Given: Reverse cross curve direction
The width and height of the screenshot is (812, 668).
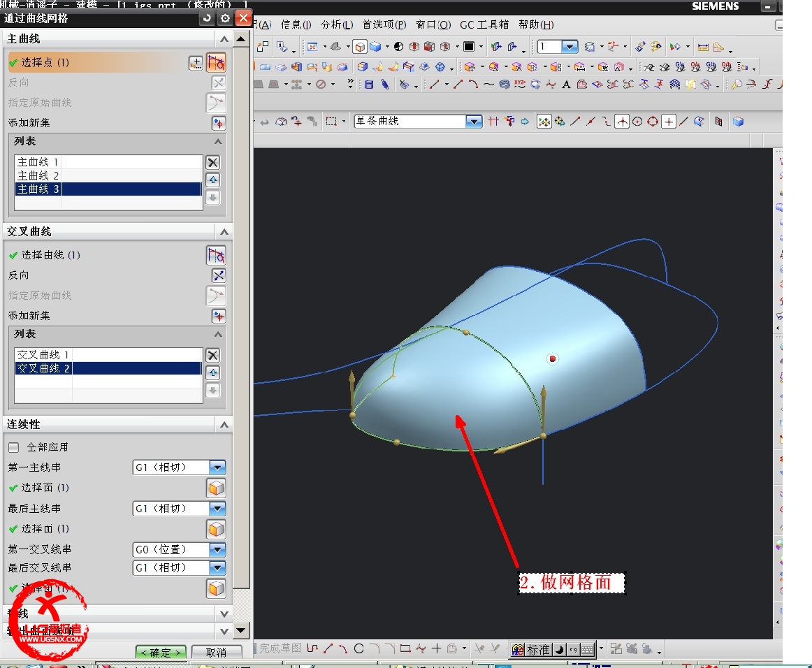Looking at the screenshot, I should (x=219, y=275).
